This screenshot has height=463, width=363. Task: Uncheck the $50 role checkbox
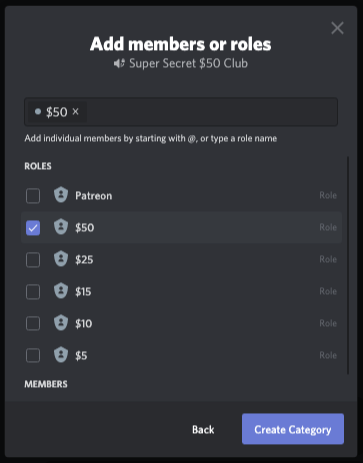tap(33, 228)
